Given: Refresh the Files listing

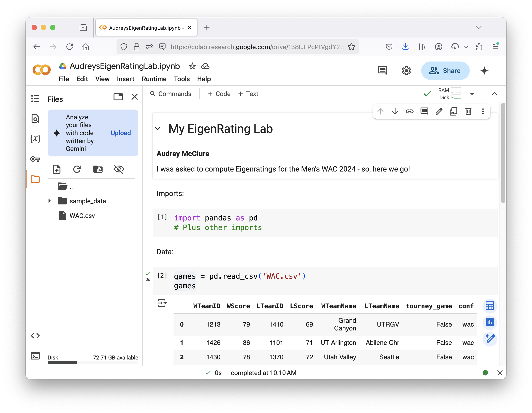Looking at the screenshot, I should click(x=77, y=169).
